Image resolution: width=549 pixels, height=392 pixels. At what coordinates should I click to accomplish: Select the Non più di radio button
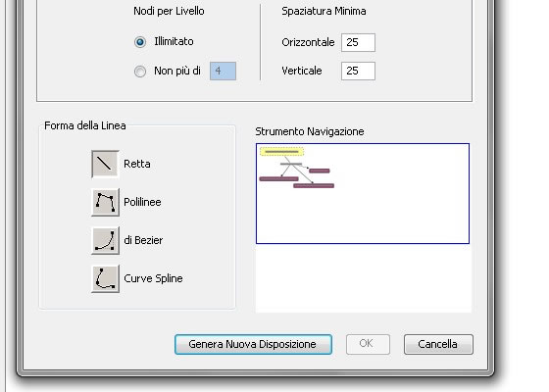click(x=140, y=71)
